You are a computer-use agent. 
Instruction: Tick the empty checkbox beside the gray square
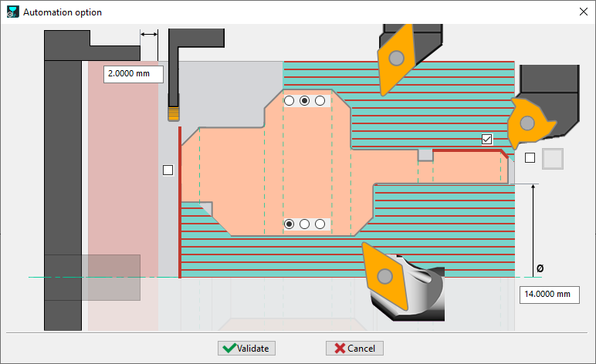point(530,158)
